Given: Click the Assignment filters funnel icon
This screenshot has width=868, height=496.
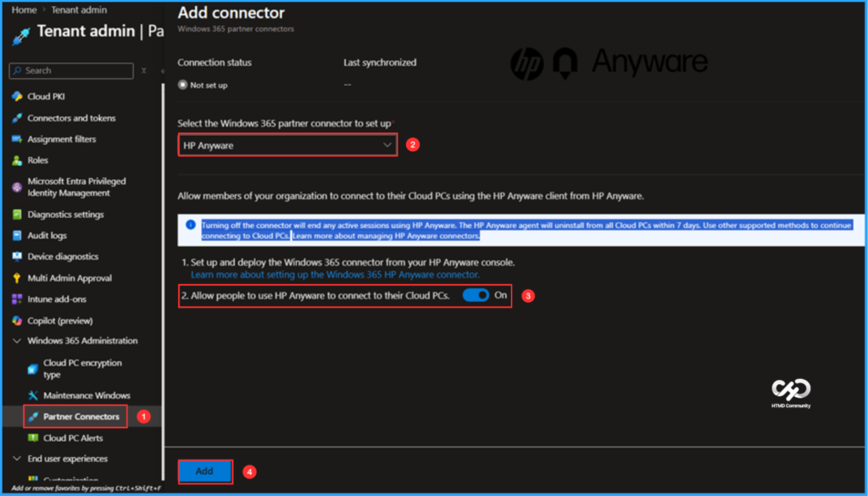Looking at the screenshot, I should click(x=17, y=139).
